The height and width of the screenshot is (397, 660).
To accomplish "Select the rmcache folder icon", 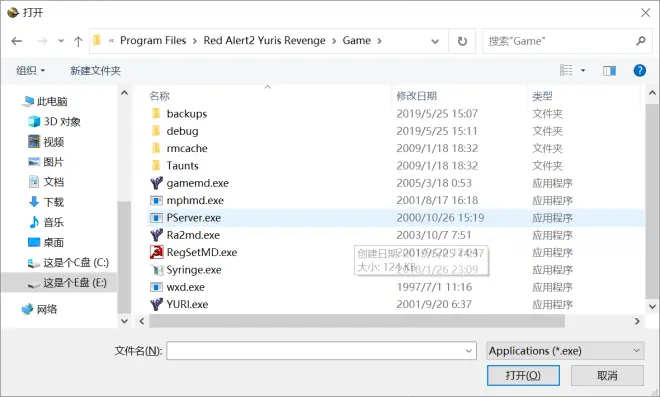I will point(156,148).
